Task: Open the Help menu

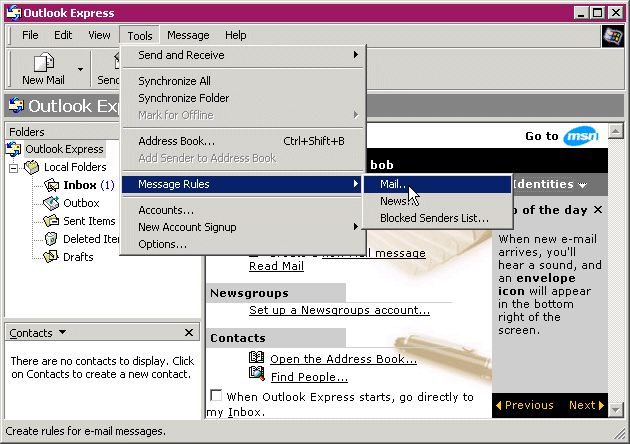Action: (x=235, y=35)
